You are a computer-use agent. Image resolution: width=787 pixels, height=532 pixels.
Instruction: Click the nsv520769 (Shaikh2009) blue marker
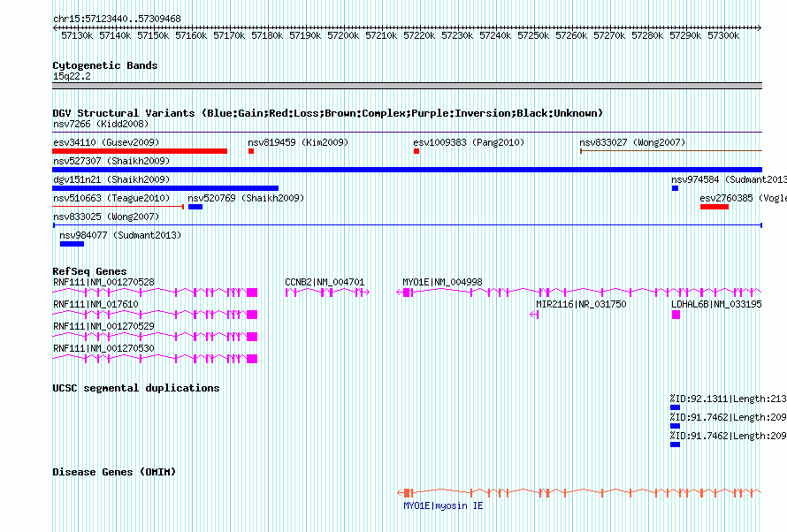(195, 207)
